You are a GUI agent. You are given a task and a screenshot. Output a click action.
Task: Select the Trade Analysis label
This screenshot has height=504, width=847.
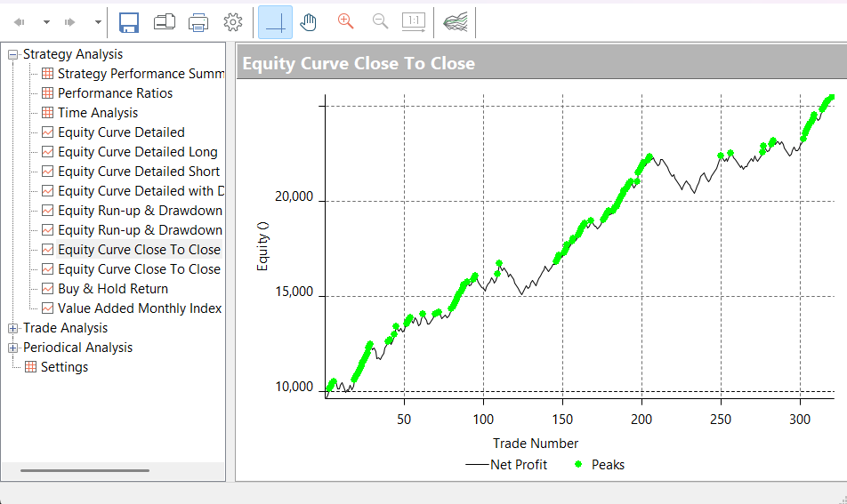(x=65, y=327)
